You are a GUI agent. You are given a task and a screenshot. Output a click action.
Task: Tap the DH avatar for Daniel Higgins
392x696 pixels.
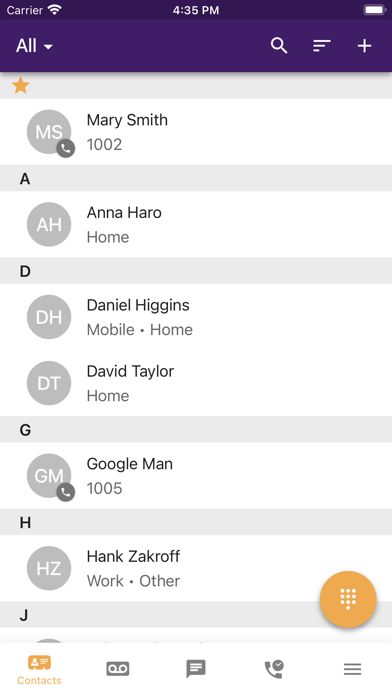pos(49,317)
